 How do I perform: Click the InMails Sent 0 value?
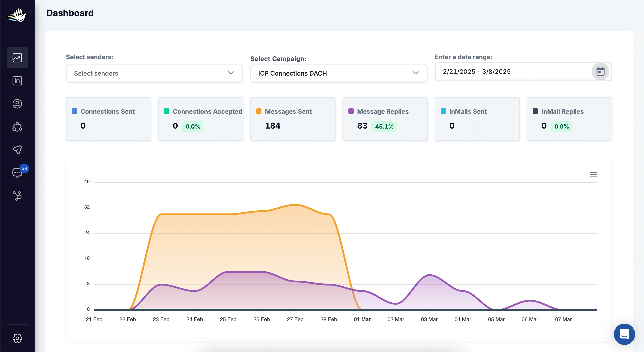[x=452, y=126]
